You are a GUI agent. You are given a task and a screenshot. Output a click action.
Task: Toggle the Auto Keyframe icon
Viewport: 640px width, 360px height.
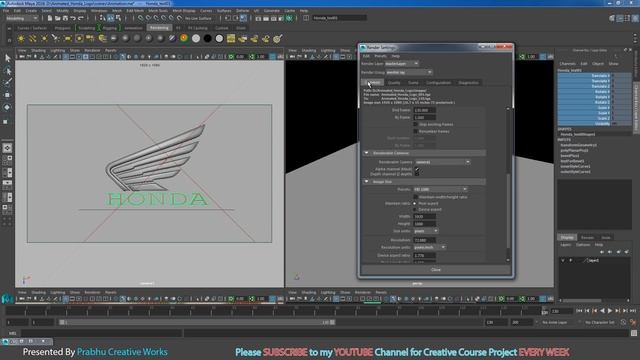pyautogui.click(x=623, y=322)
